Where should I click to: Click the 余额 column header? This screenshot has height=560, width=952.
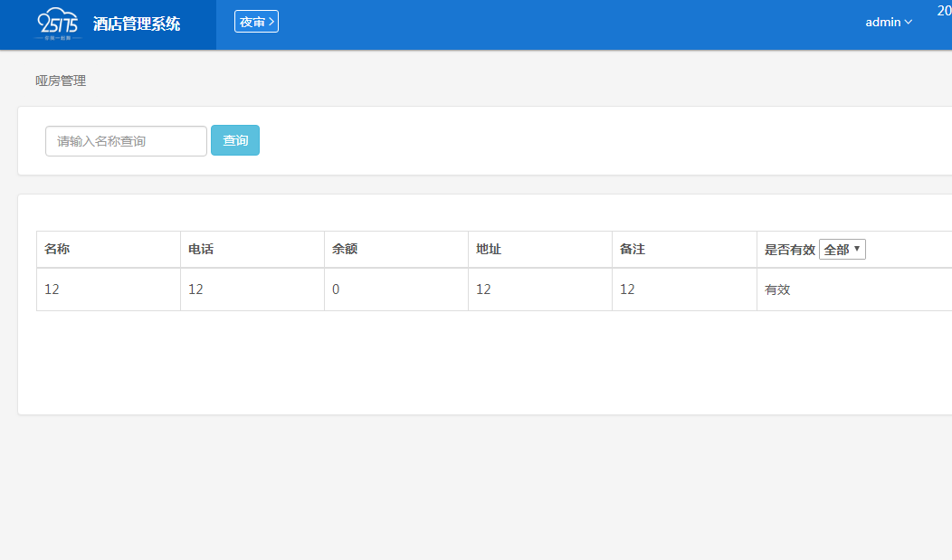[345, 250]
